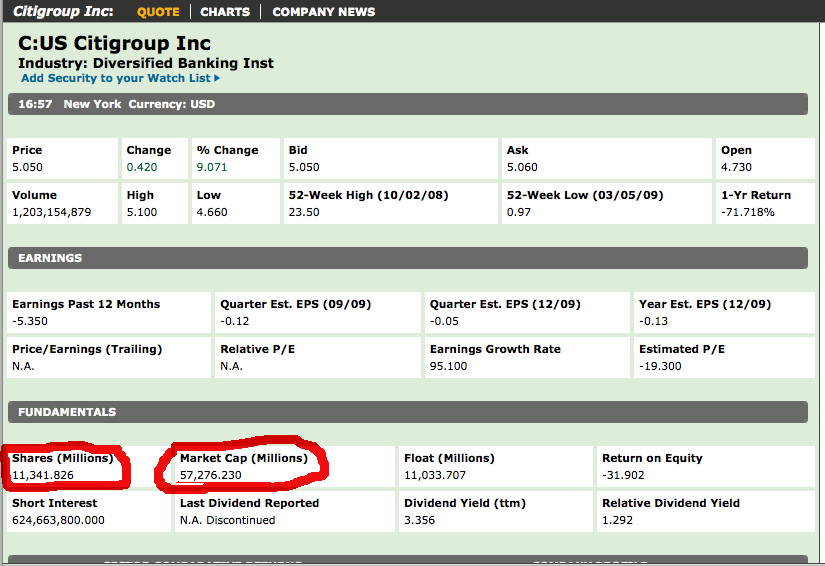Select Quarter Est. EPS (09/09) value -0.12
825x566 pixels.
pos(235,321)
